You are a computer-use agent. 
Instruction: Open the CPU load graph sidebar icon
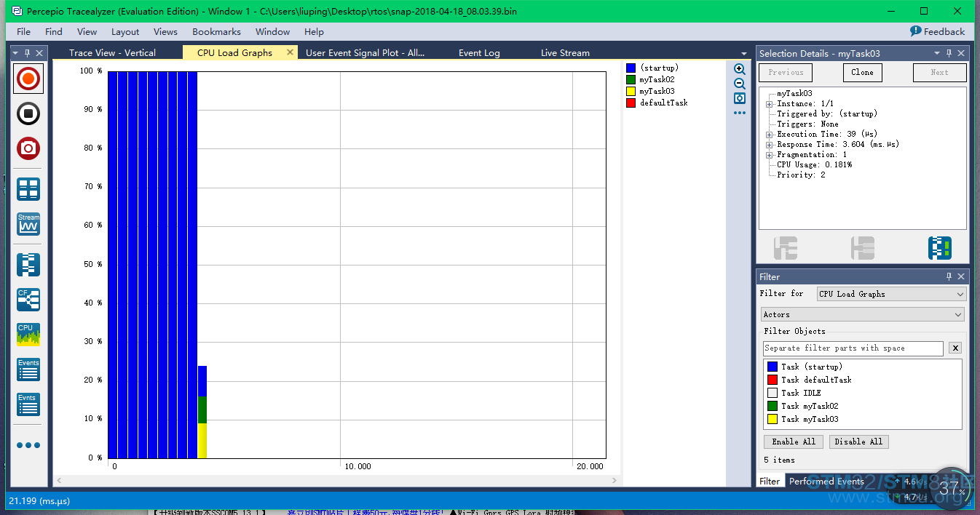(28, 334)
